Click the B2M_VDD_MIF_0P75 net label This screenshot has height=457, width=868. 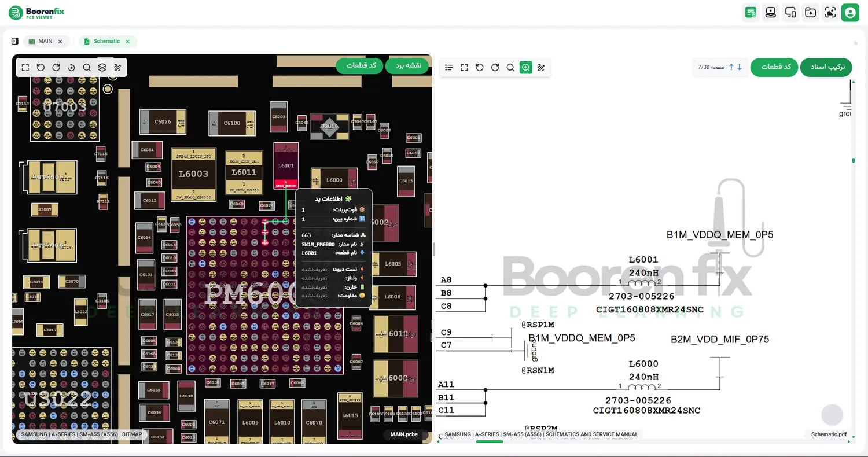[720, 340]
